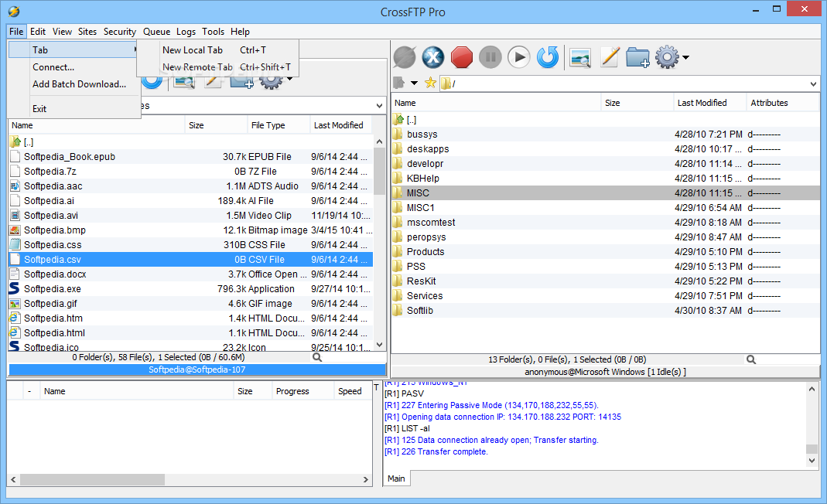This screenshot has height=504, width=827.
Task: Search in remote file pane
Action: pyautogui.click(x=751, y=359)
